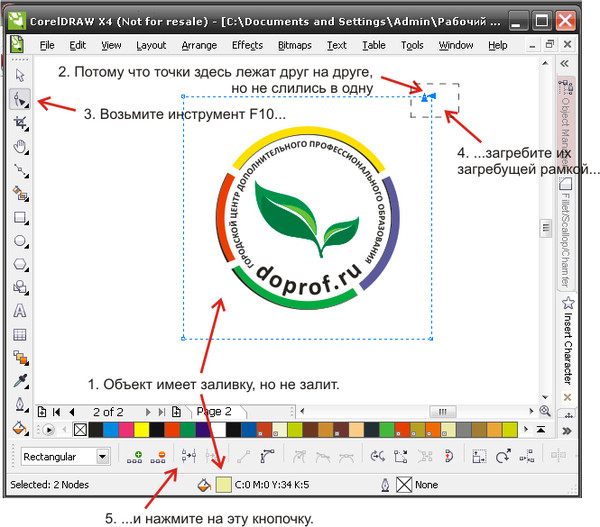This screenshot has height=527, width=600.
Task: Select the Text tool (letter A)
Action: [20, 311]
